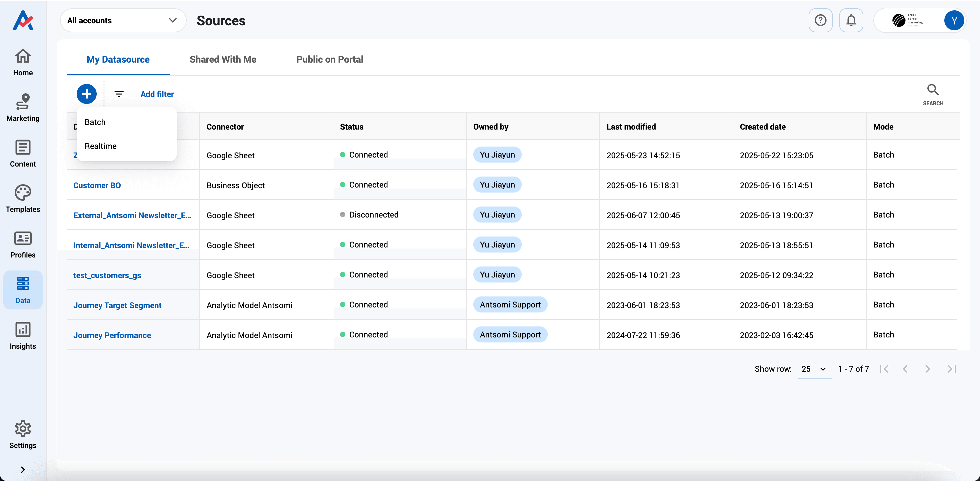
Task: Select Batch from the filter menu
Action: pyautogui.click(x=95, y=122)
